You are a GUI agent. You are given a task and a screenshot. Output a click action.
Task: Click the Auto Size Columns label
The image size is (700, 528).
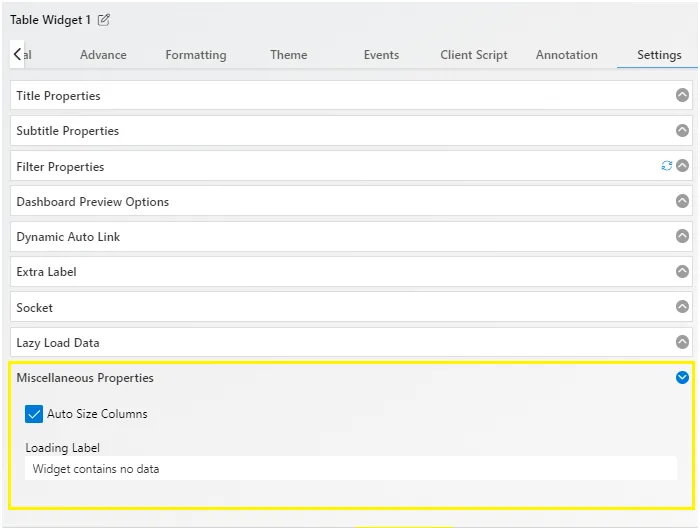(97, 414)
